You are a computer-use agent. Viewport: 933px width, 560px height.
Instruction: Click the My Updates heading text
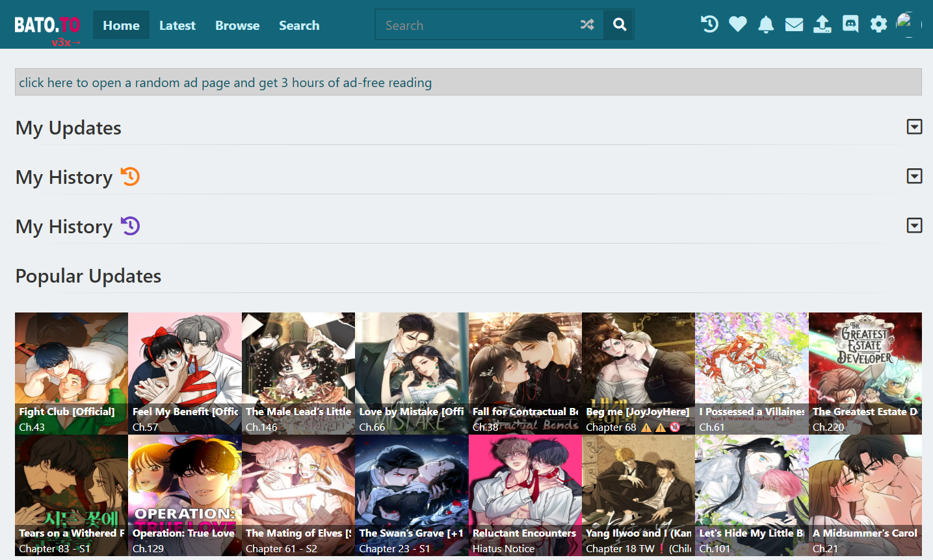coord(68,128)
